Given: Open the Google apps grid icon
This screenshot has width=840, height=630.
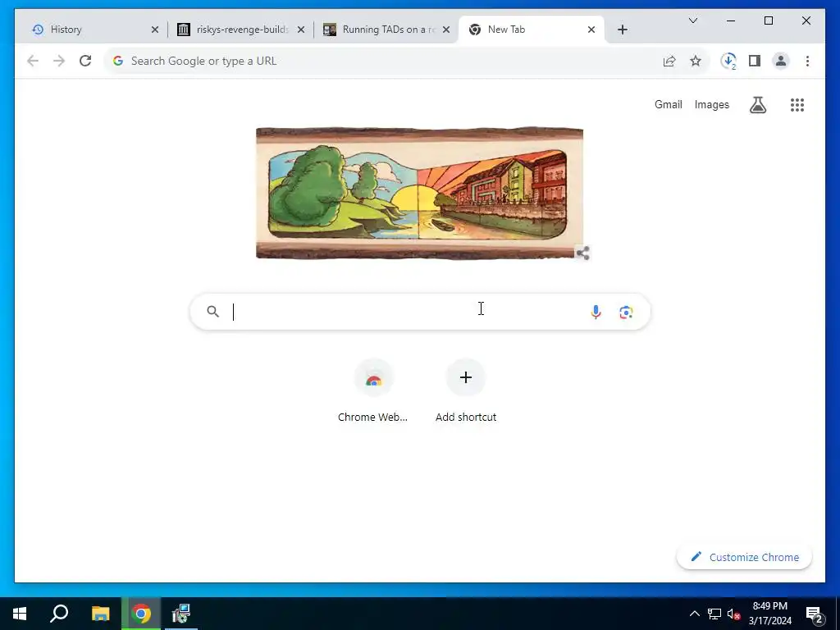Looking at the screenshot, I should 797,105.
